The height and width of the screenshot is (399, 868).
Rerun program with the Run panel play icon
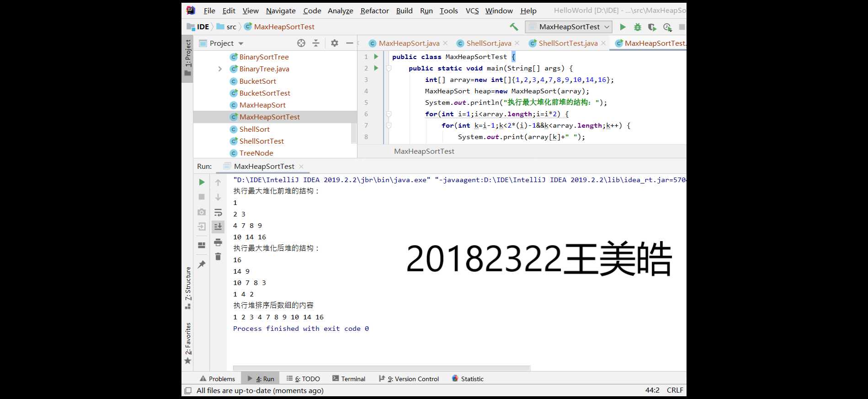[x=202, y=182]
